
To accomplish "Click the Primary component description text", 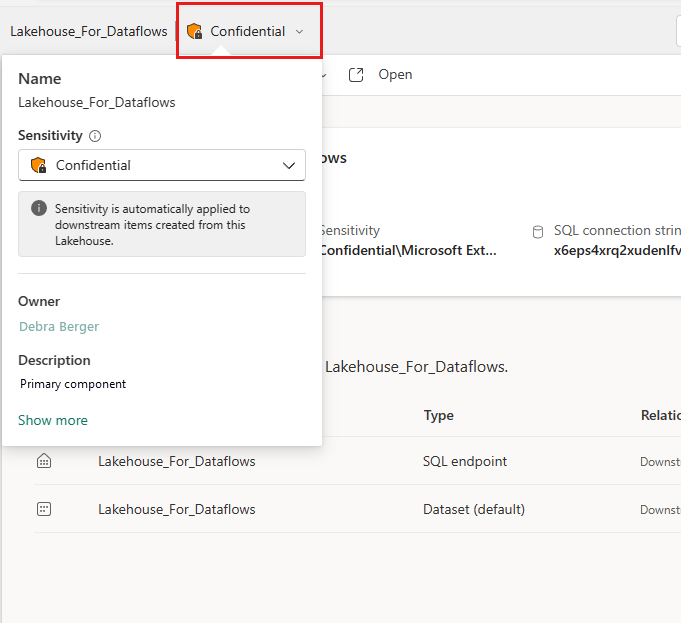I will pyautogui.click(x=73, y=383).
